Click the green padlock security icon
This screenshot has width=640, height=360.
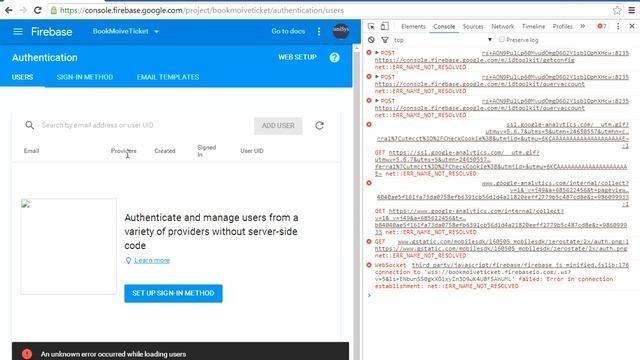pos(53,10)
